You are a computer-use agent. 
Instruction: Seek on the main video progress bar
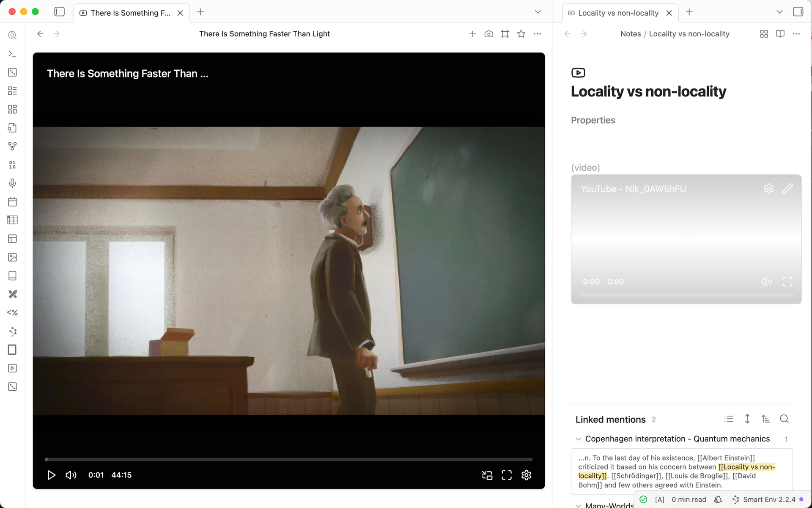(288, 459)
